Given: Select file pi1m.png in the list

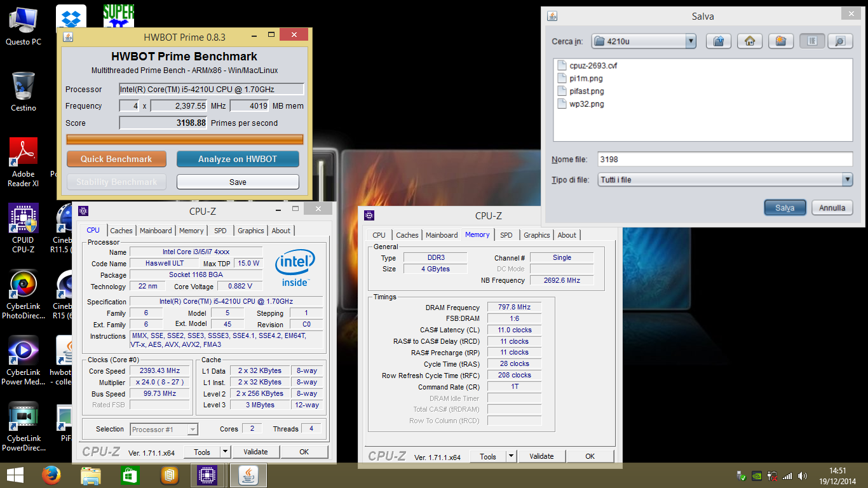Looking at the screenshot, I should [x=586, y=78].
